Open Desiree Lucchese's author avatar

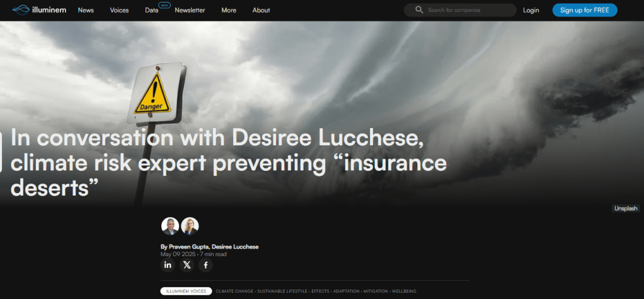point(190,226)
